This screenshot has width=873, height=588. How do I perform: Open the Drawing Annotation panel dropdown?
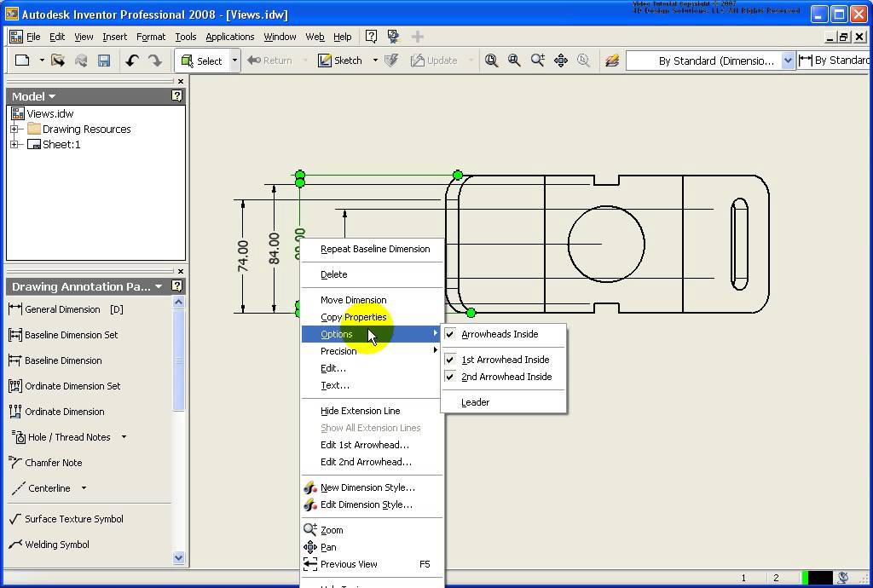point(159,286)
